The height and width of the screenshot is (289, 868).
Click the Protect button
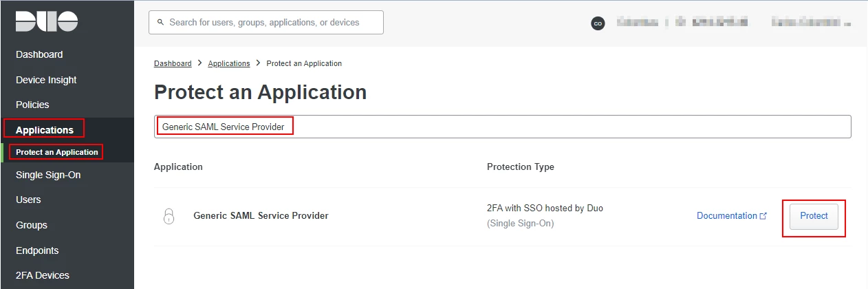[814, 216]
